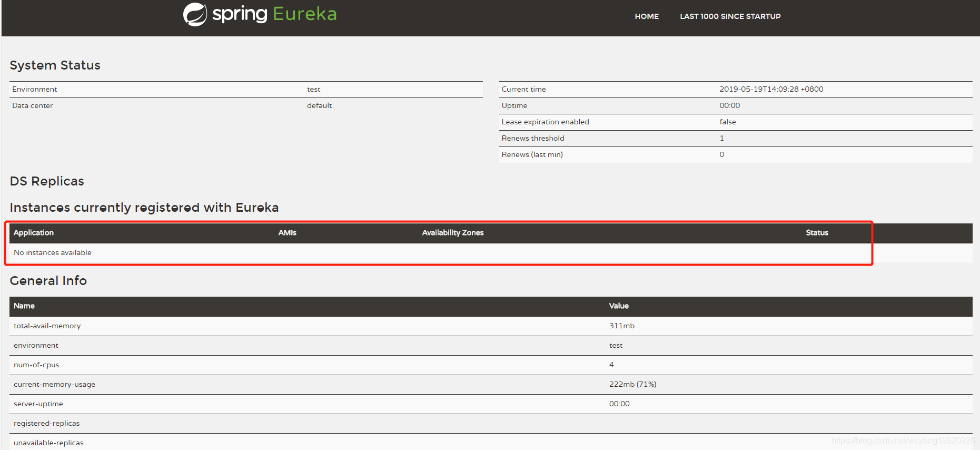980x450 pixels.
Task: Select the Current time label
Action: [523, 89]
